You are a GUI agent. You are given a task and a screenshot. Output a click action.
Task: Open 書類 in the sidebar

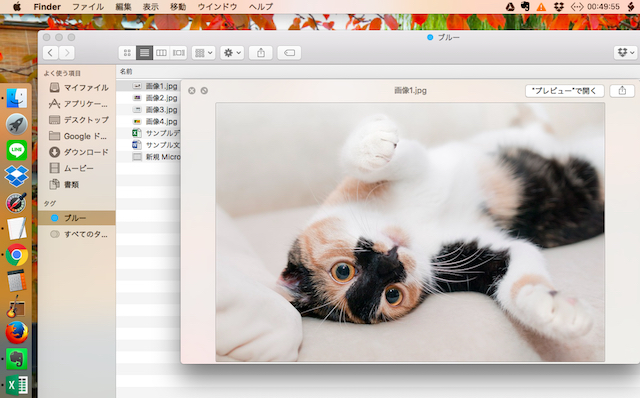click(64, 185)
